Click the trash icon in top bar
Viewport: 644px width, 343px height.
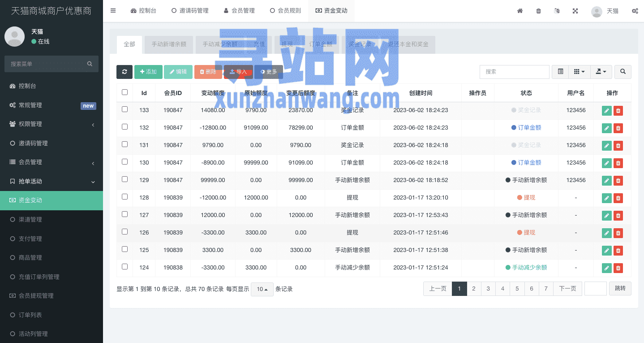tap(538, 11)
